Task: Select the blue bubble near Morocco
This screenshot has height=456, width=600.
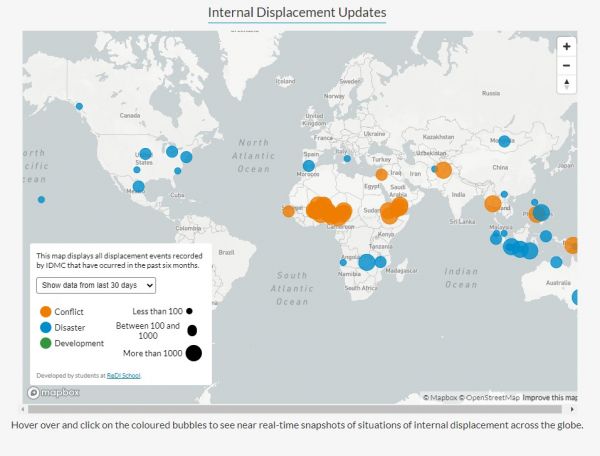Action: point(309,165)
